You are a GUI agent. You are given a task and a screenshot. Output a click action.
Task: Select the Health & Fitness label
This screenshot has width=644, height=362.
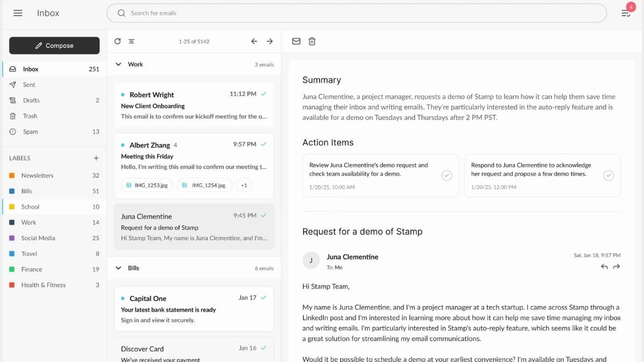coord(54,285)
